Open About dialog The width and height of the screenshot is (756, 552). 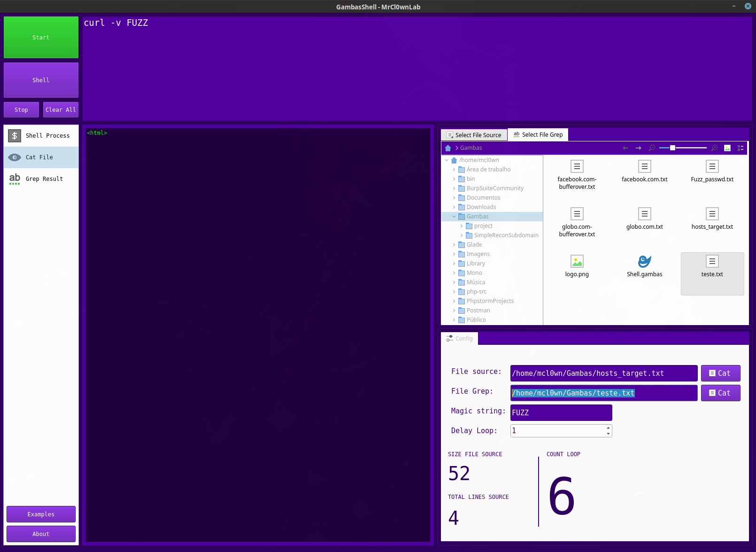[x=41, y=534]
